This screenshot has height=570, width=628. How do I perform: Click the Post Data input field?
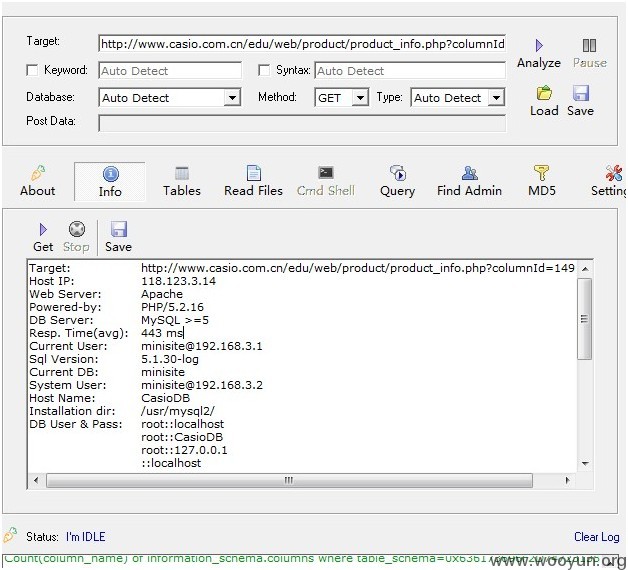pyautogui.click(x=302, y=123)
